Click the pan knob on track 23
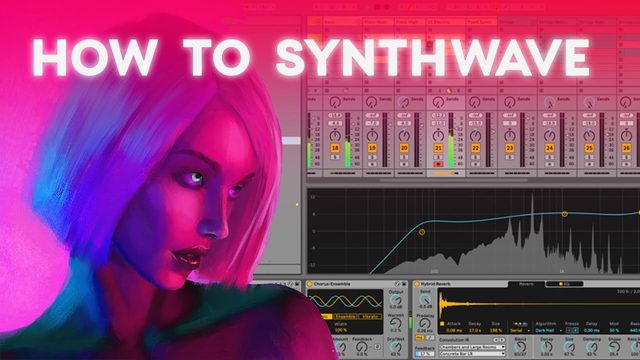The width and height of the screenshot is (640, 360). [510, 135]
